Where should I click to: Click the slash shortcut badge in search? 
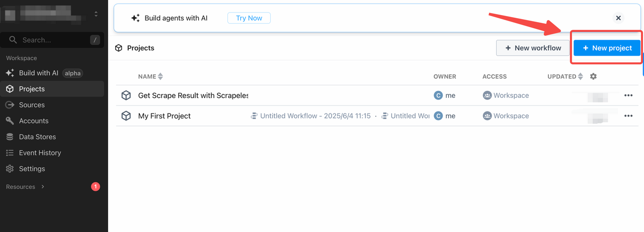pyautogui.click(x=95, y=40)
